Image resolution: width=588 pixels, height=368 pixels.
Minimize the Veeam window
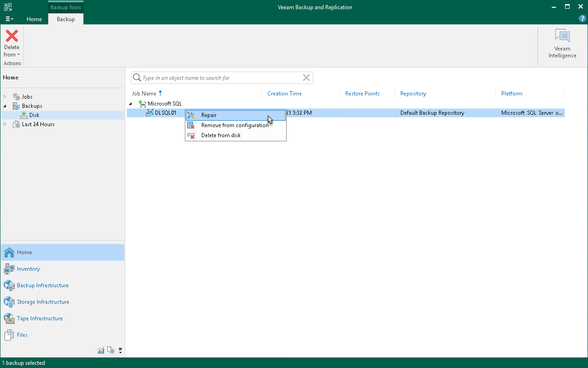click(554, 7)
